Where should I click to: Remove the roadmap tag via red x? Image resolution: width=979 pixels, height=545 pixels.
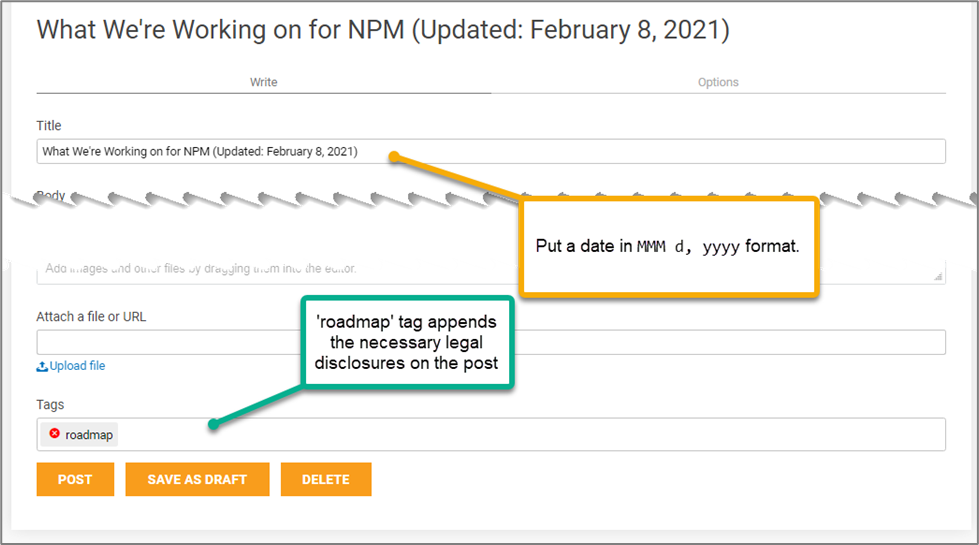click(x=54, y=433)
